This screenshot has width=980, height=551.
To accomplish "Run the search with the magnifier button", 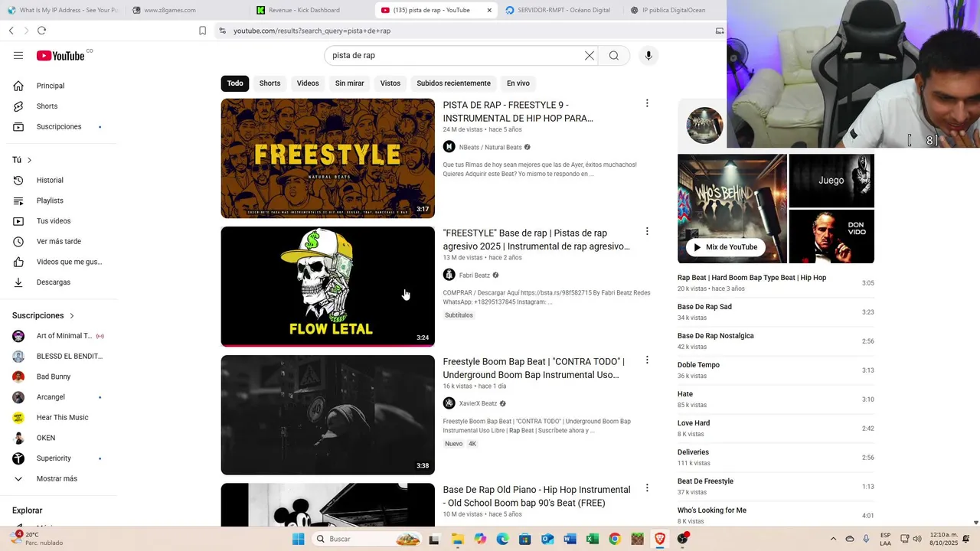I will coord(614,56).
